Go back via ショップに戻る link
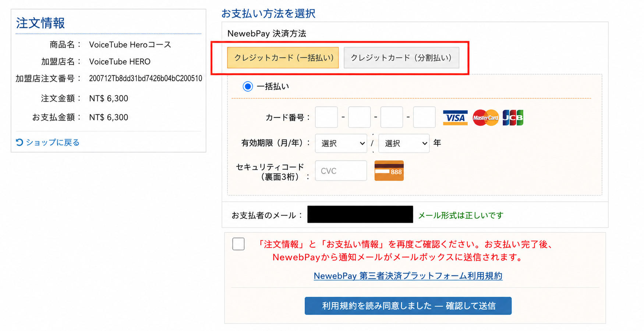 coord(53,142)
